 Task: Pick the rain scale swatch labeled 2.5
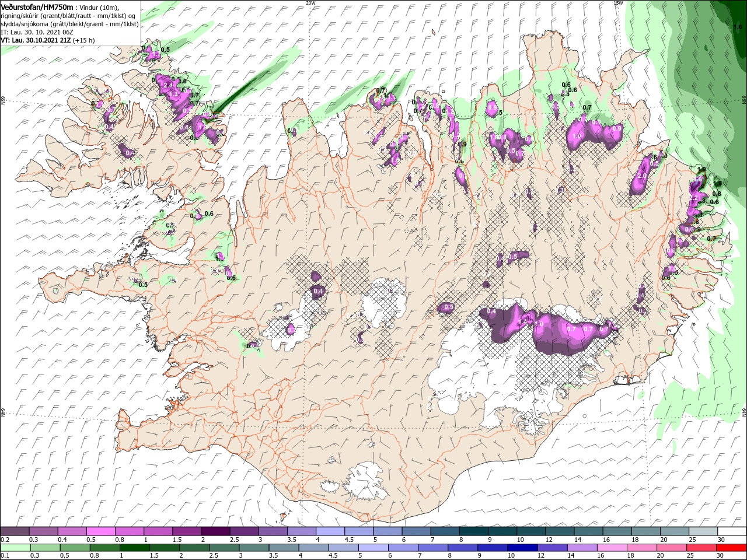(x=224, y=548)
